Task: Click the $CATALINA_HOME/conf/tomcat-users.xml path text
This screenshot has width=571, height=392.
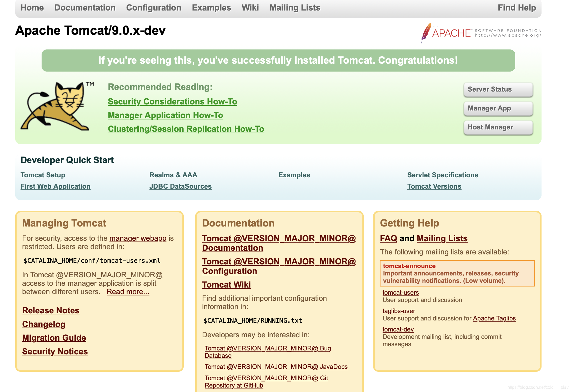Action: tap(92, 261)
